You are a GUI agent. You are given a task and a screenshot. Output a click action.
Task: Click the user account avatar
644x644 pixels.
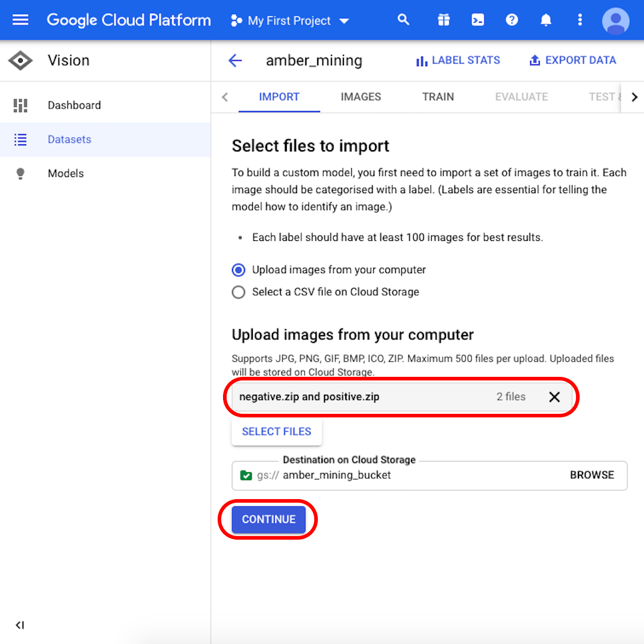pyautogui.click(x=615, y=20)
